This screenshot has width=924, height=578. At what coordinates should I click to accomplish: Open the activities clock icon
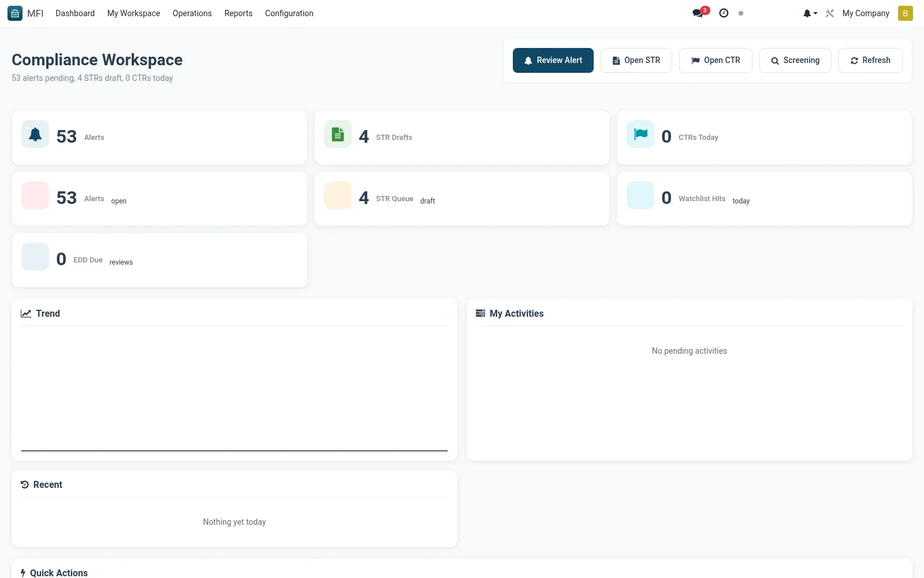pos(724,13)
